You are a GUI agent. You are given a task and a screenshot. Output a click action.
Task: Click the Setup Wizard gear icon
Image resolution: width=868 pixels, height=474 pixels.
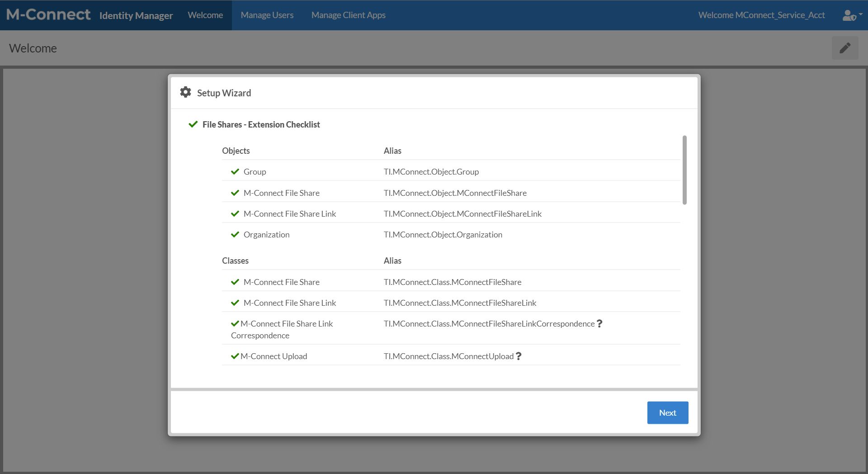[x=185, y=92]
